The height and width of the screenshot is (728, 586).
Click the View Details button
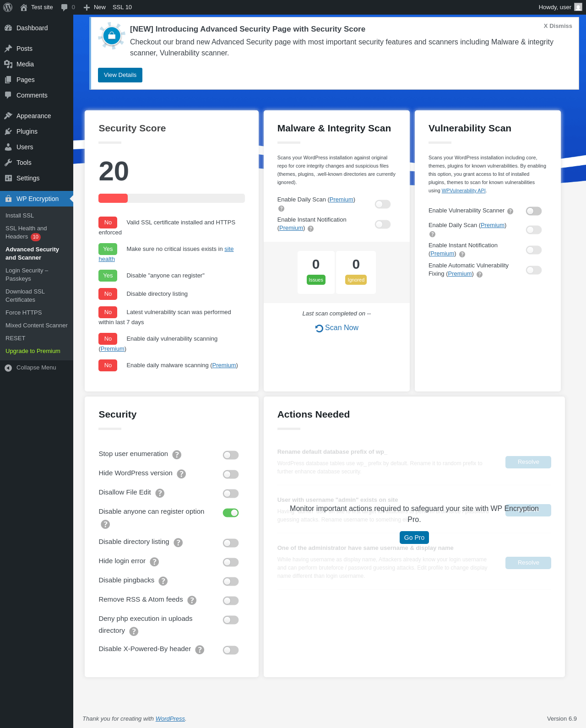point(120,75)
